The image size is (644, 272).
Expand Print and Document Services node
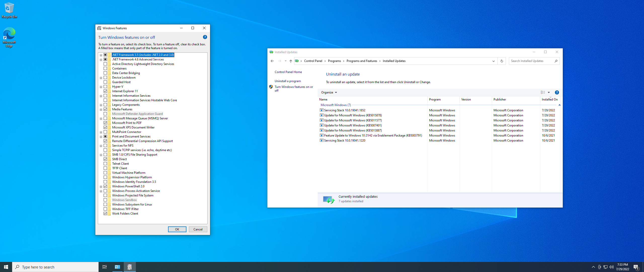(101, 137)
